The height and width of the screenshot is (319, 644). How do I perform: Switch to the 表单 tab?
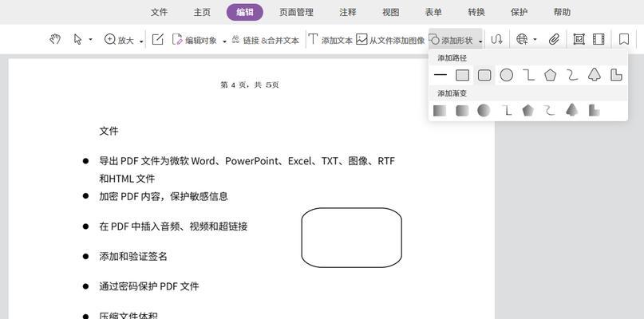pyautogui.click(x=433, y=12)
